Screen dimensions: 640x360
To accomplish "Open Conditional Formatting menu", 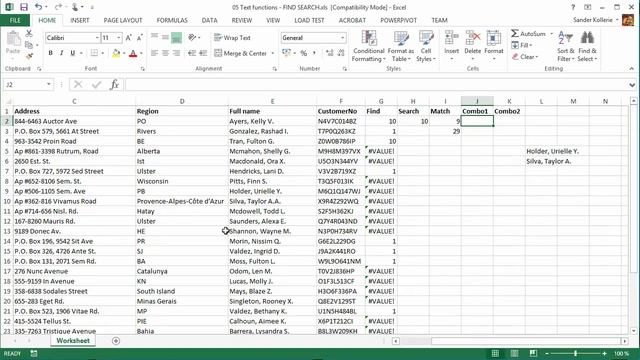I will (x=369, y=47).
